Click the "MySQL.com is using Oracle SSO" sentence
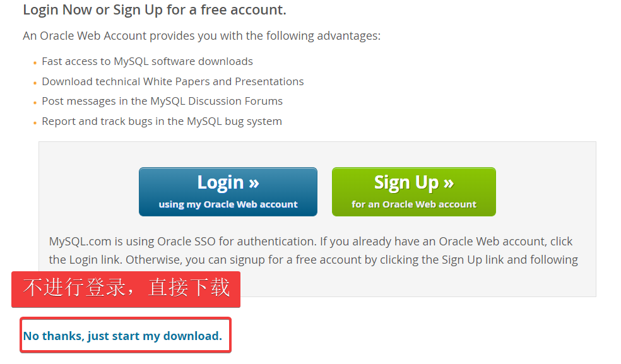This screenshot has height=364, width=621. pos(310,242)
